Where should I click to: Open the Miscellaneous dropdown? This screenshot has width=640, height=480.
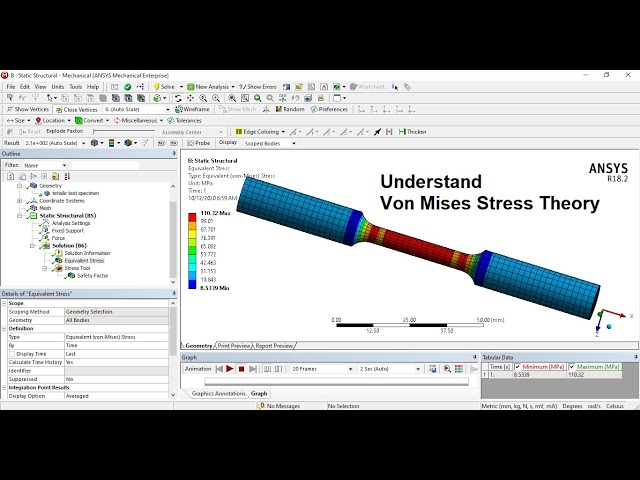pos(138,120)
